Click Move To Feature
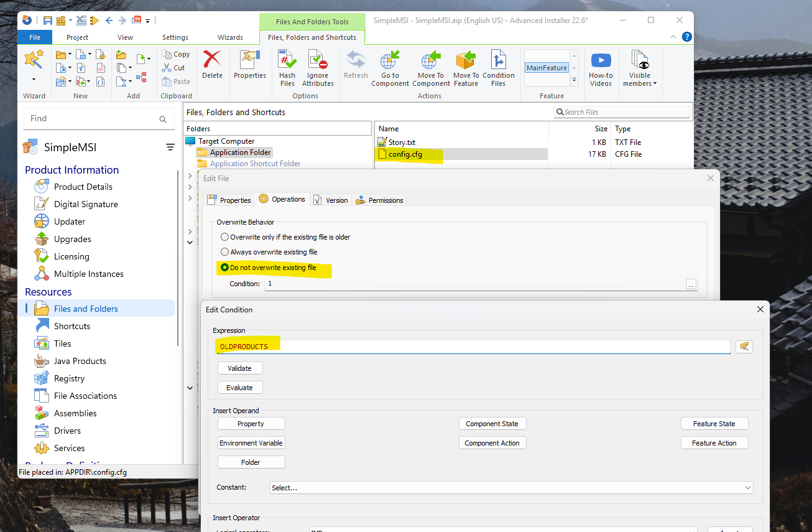The height and width of the screenshot is (532, 812). [466, 68]
